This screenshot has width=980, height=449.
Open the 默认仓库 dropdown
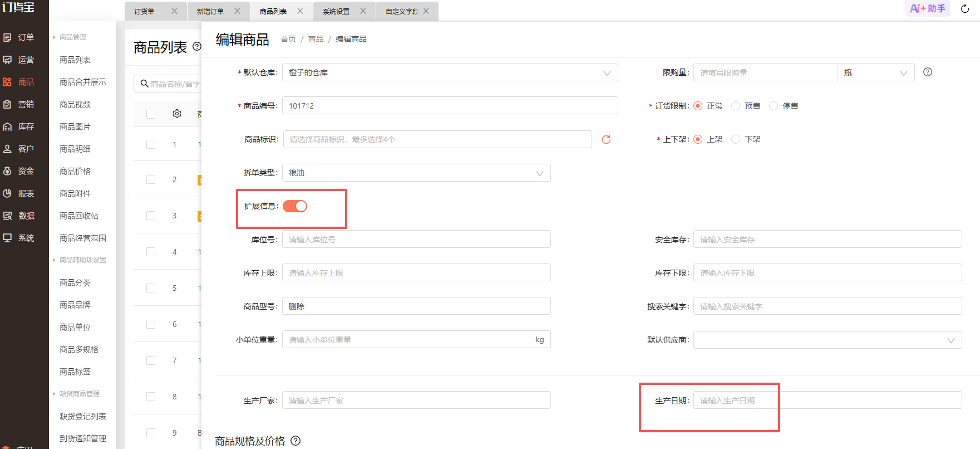[x=450, y=72]
